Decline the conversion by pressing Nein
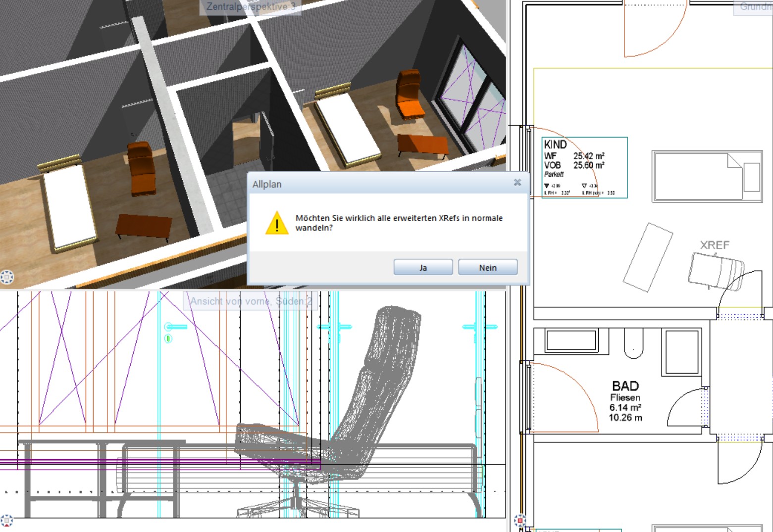 [x=488, y=267]
